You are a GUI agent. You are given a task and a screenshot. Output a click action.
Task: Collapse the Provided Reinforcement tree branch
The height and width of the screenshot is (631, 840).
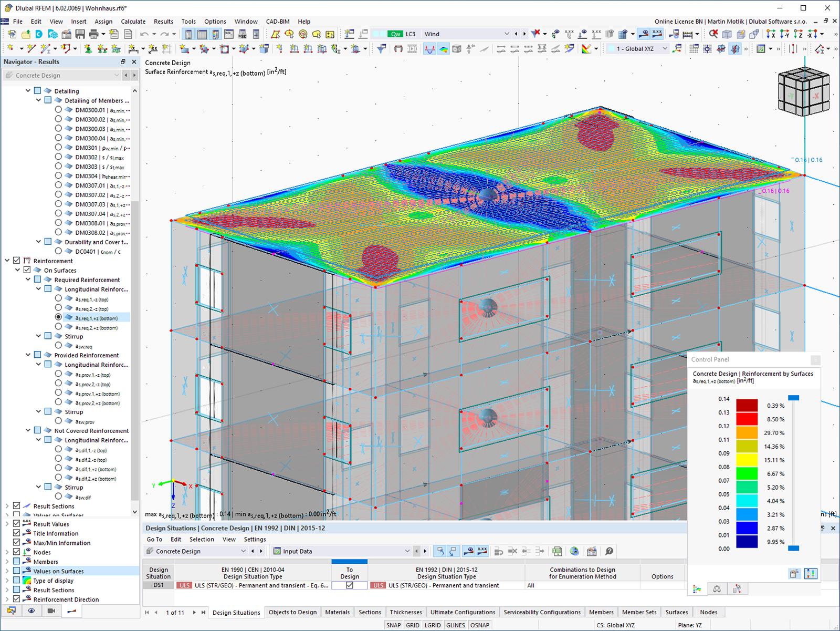click(28, 355)
